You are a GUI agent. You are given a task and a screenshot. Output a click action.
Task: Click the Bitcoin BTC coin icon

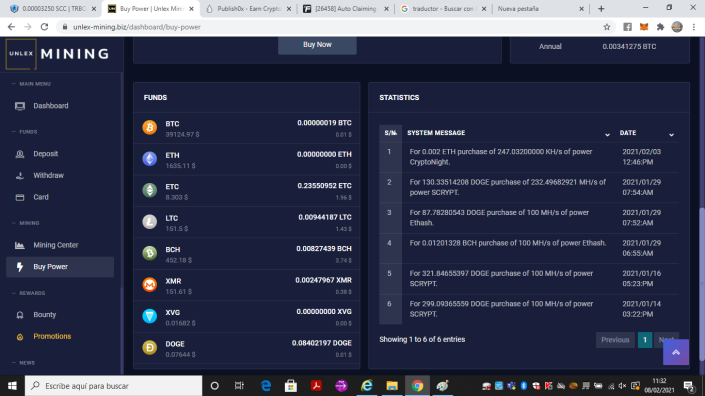click(150, 127)
